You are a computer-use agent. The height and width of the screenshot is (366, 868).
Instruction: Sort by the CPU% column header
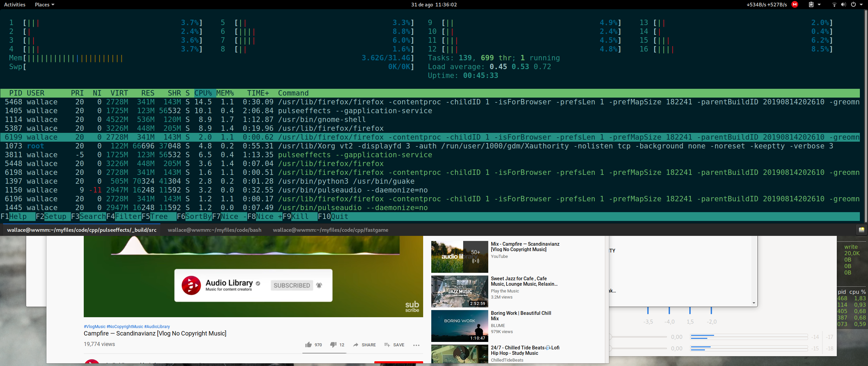pos(203,93)
